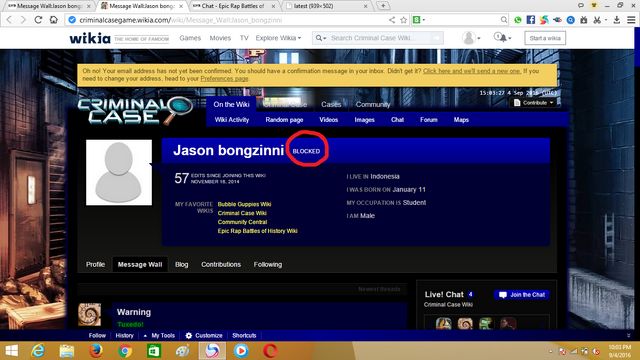Open the Profile tab

tap(96, 264)
